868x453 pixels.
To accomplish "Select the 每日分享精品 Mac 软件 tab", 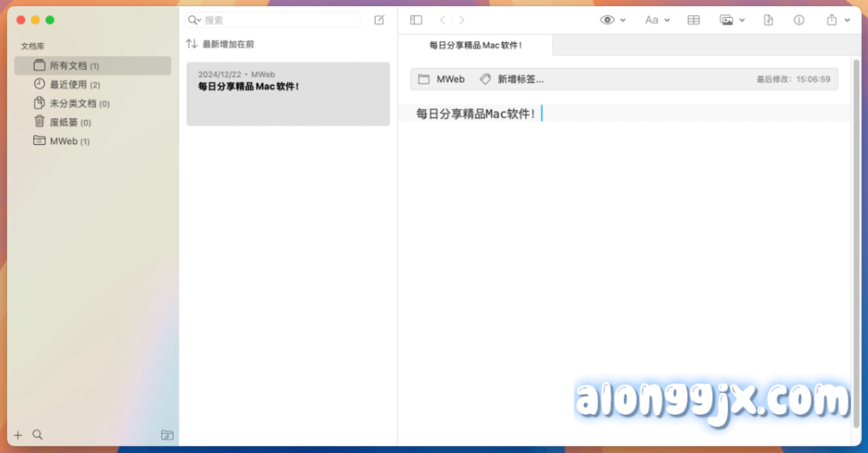I will pyautogui.click(x=476, y=45).
